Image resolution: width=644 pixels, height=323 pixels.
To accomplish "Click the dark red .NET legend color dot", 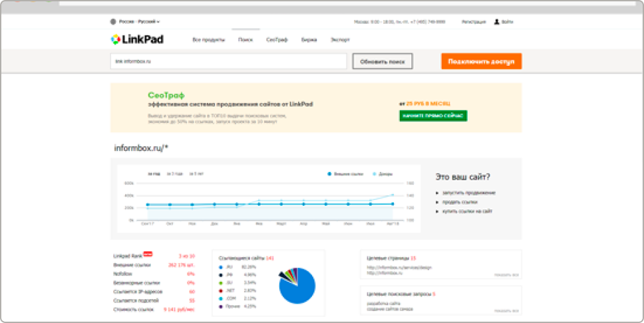I will point(221,290).
